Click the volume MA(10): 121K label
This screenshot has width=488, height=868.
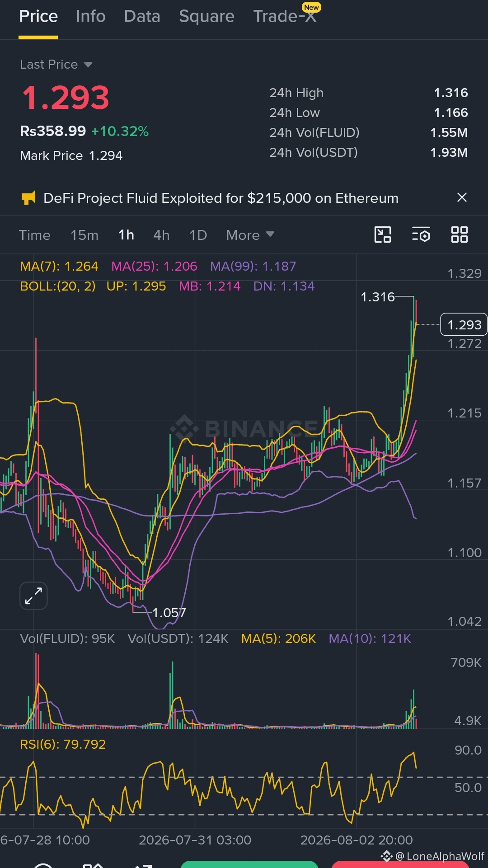370,639
